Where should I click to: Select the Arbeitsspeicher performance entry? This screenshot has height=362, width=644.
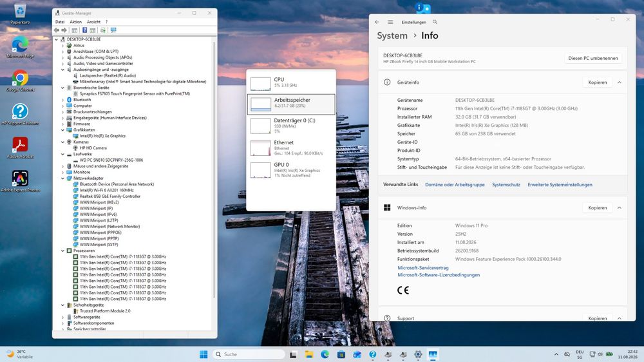click(x=291, y=104)
